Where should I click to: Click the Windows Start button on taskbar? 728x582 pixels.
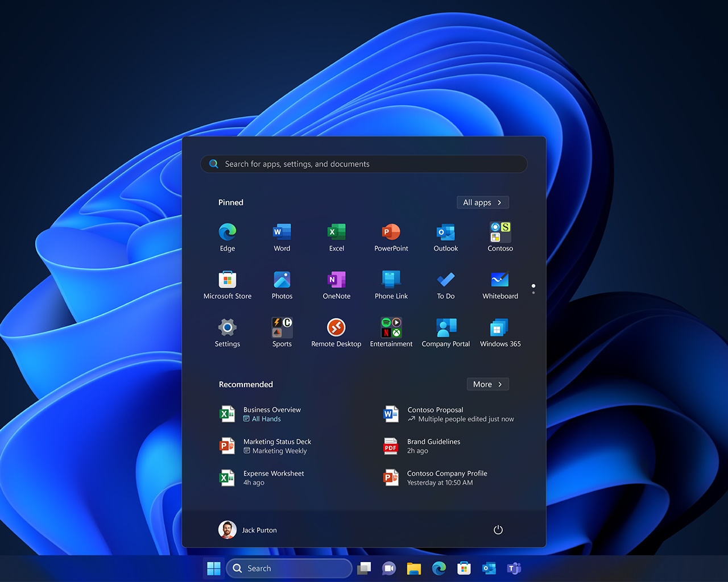pyautogui.click(x=214, y=568)
